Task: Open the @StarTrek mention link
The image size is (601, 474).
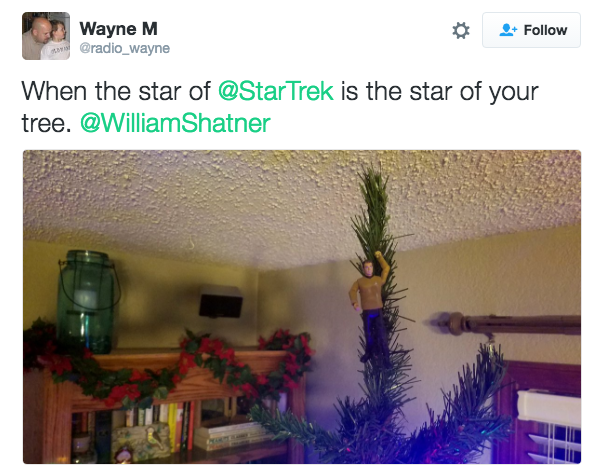Action: point(276,91)
